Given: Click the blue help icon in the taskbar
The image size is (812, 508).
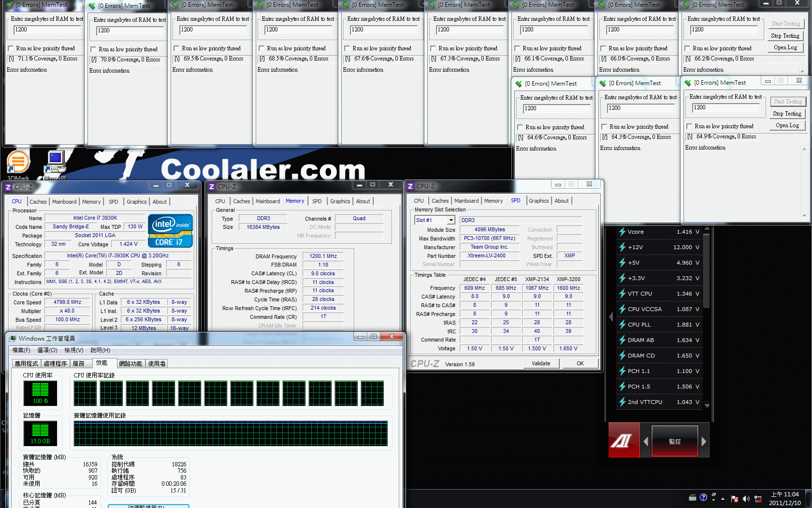Looking at the screenshot, I should (703, 497).
